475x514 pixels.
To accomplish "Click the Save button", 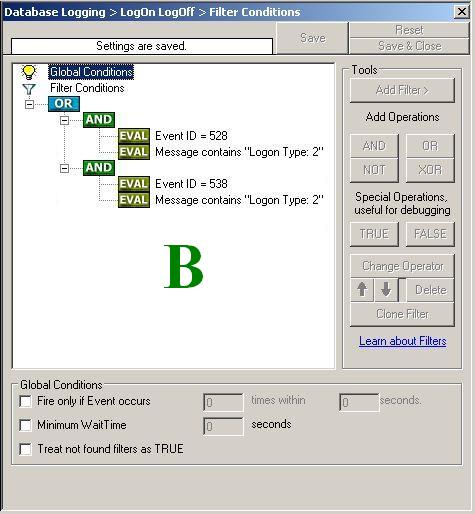I will tap(312, 38).
